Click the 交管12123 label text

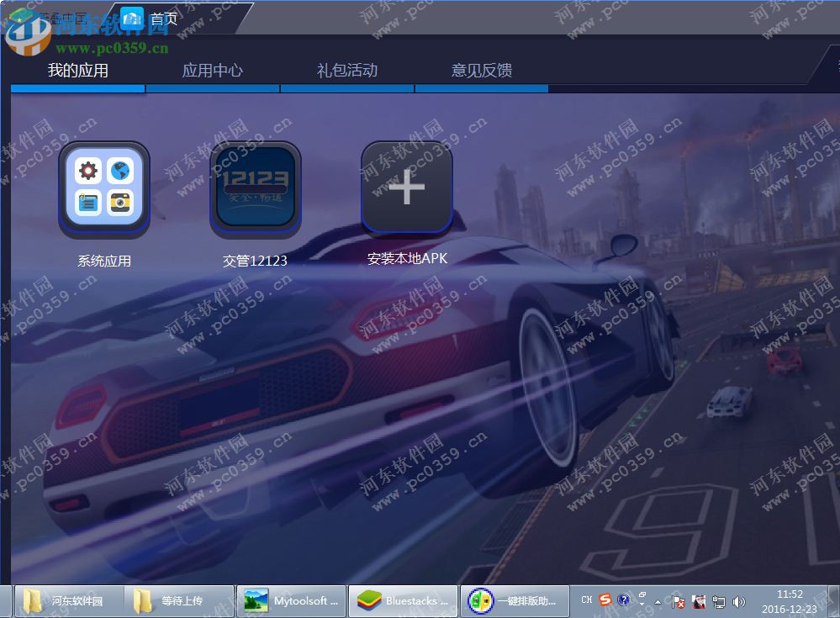click(x=255, y=261)
